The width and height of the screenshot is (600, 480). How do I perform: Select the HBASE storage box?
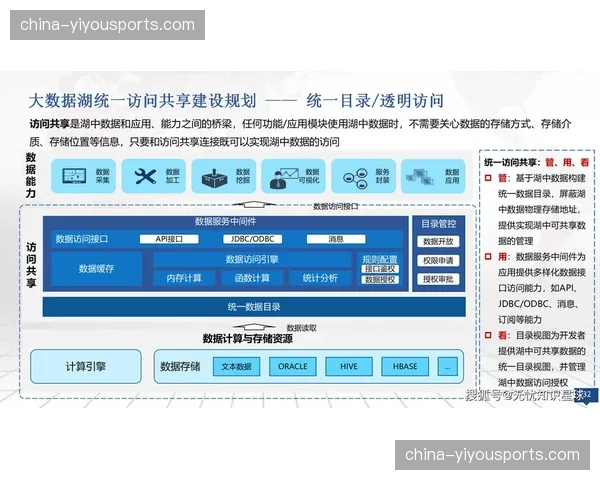(405, 366)
